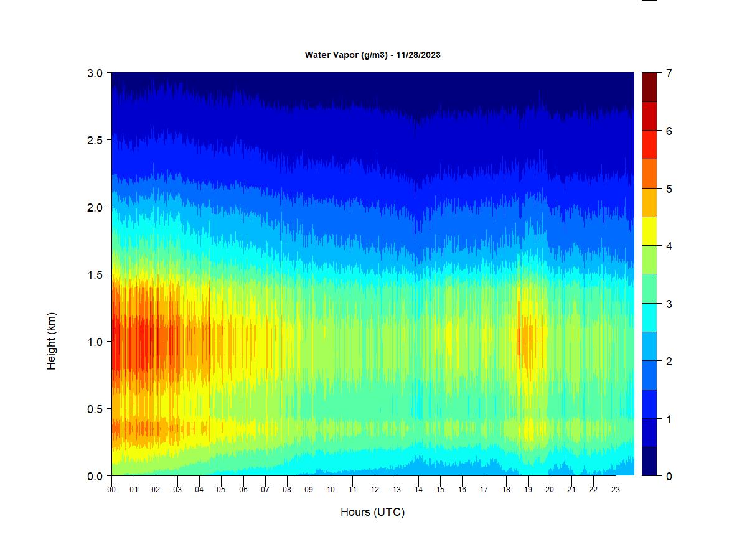Click the 1.5 height tick label

[95, 274]
